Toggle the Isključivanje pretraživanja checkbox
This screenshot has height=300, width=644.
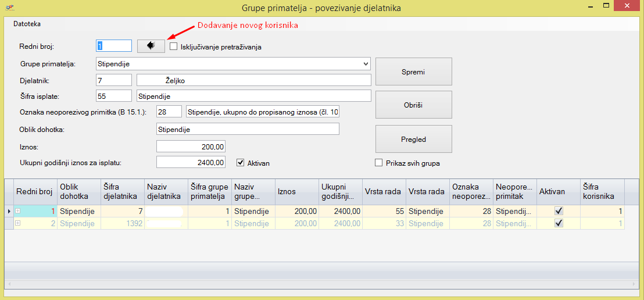(x=174, y=47)
